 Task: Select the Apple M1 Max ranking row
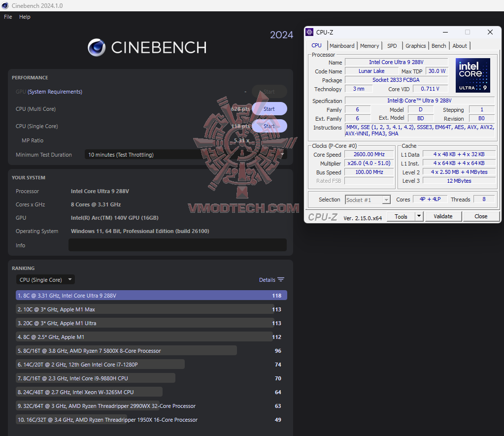click(x=151, y=309)
